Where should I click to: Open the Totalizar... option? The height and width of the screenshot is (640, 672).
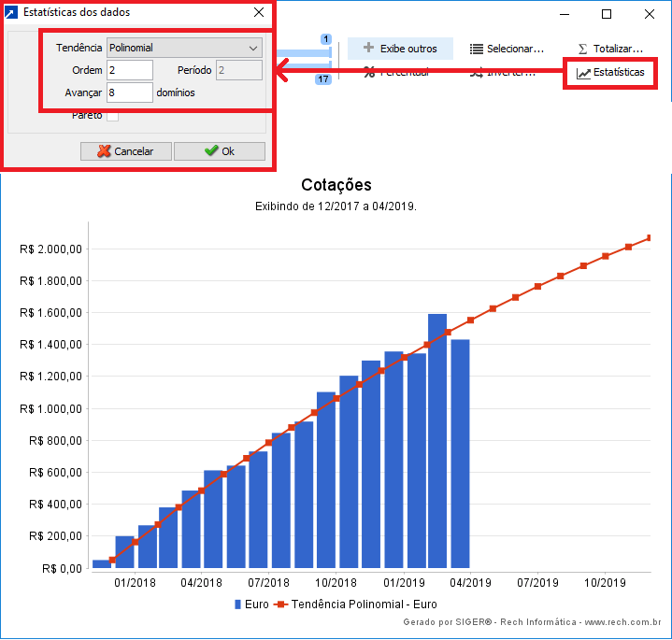[x=610, y=49]
